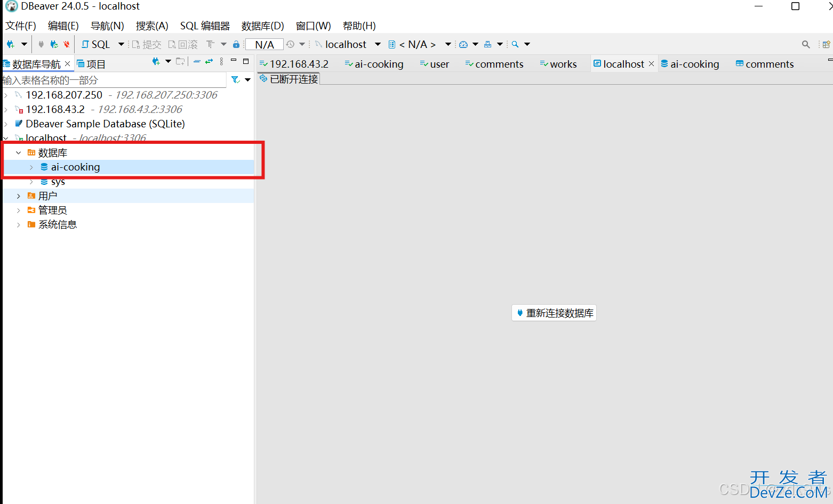Switch to the user editor tab
The width and height of the screenshot is (833, 504).
click(435, 64)
